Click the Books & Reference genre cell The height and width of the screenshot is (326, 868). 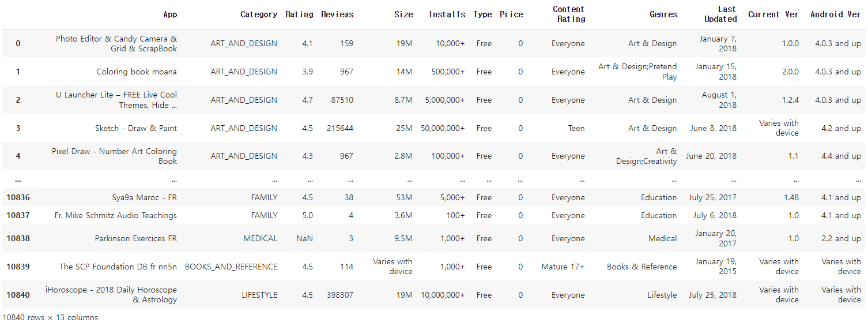642,267
